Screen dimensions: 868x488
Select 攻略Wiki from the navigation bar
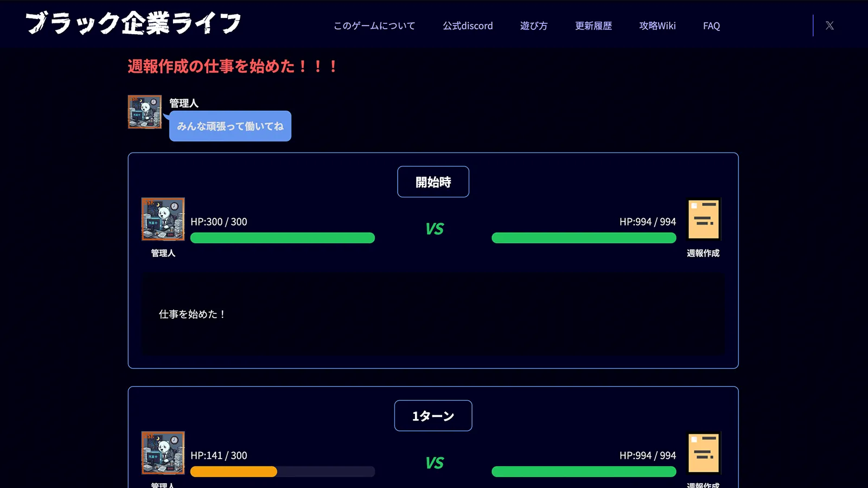click(657, 25)
